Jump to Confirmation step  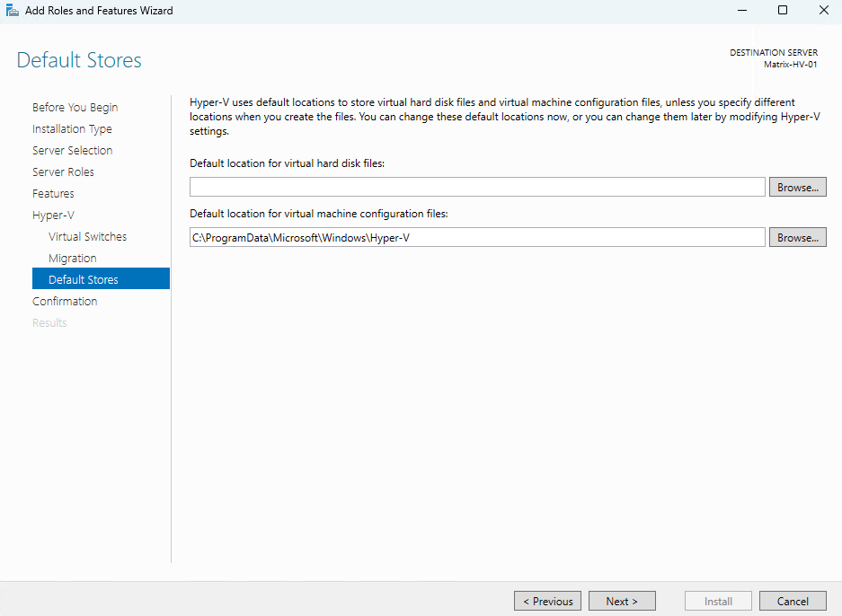click(x=65, y=301)
